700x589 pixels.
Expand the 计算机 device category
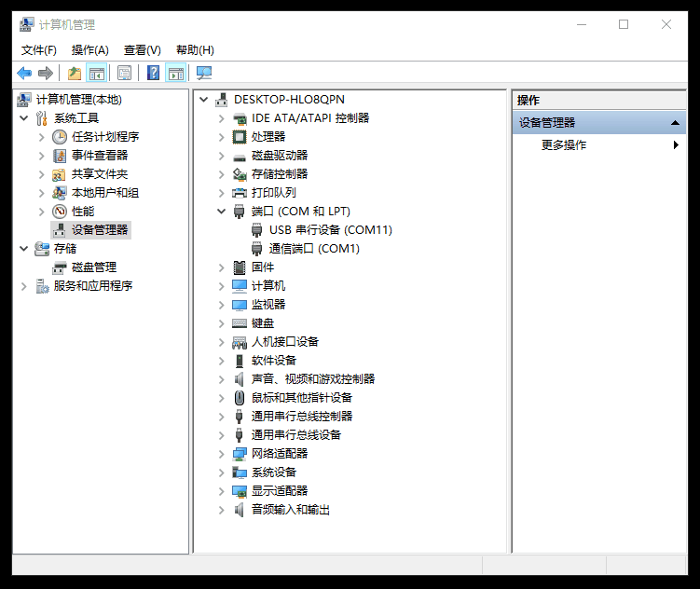[x=222, y=286]
